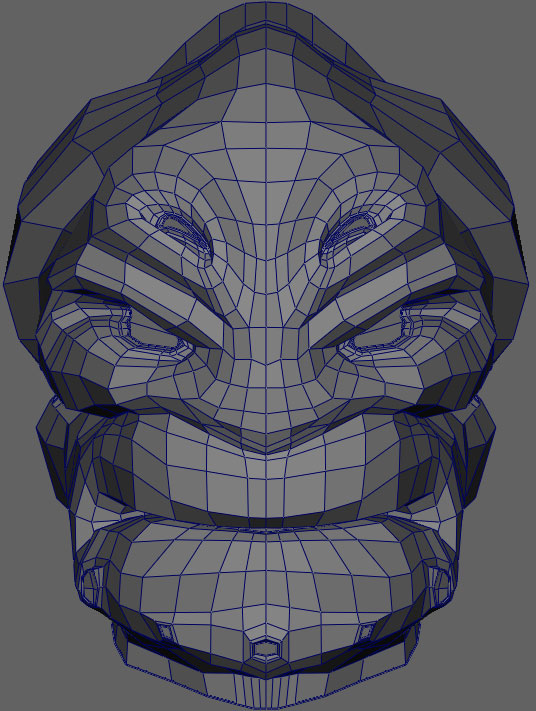
Task: Click the round socket on the left jaw
Action: tap(92, 585)
